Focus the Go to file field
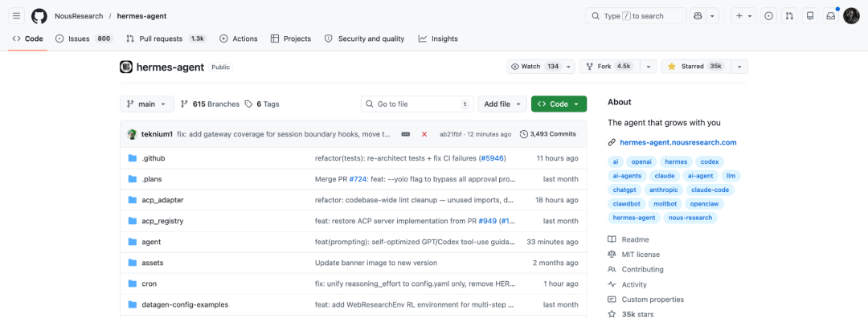 (418, 104)
